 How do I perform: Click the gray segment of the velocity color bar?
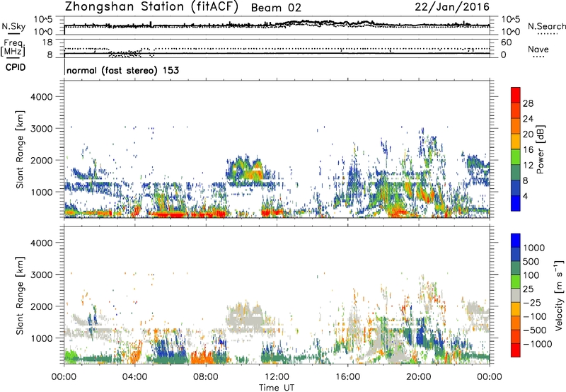point(516,295)
